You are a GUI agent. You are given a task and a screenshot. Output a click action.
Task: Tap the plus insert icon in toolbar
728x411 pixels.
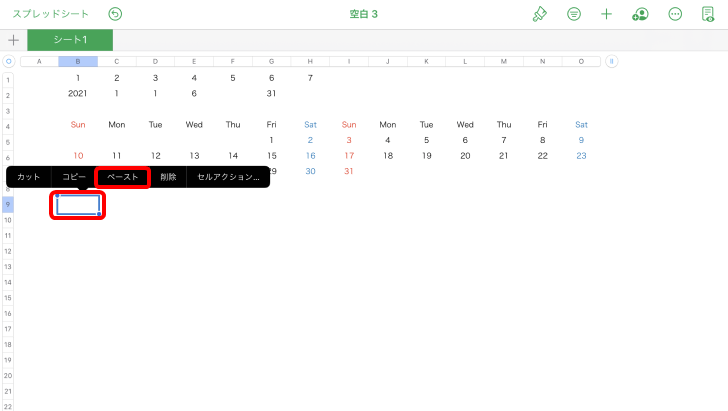click(606, 14)
